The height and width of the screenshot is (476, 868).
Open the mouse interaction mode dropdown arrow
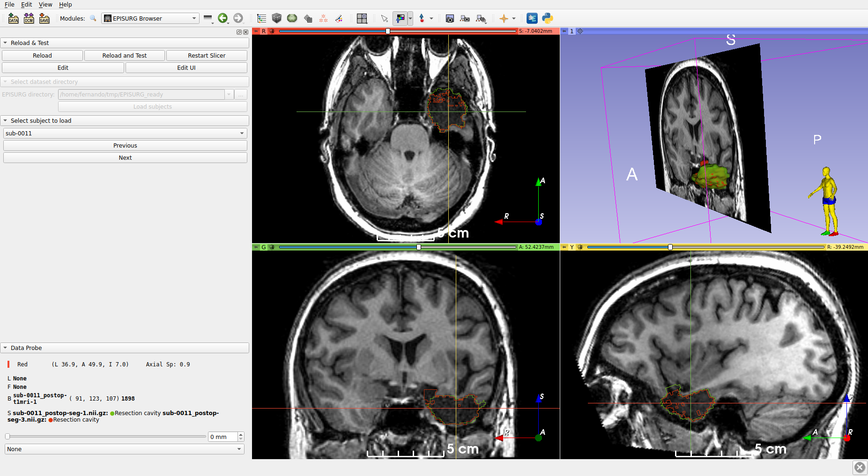(x=410, y=18)
